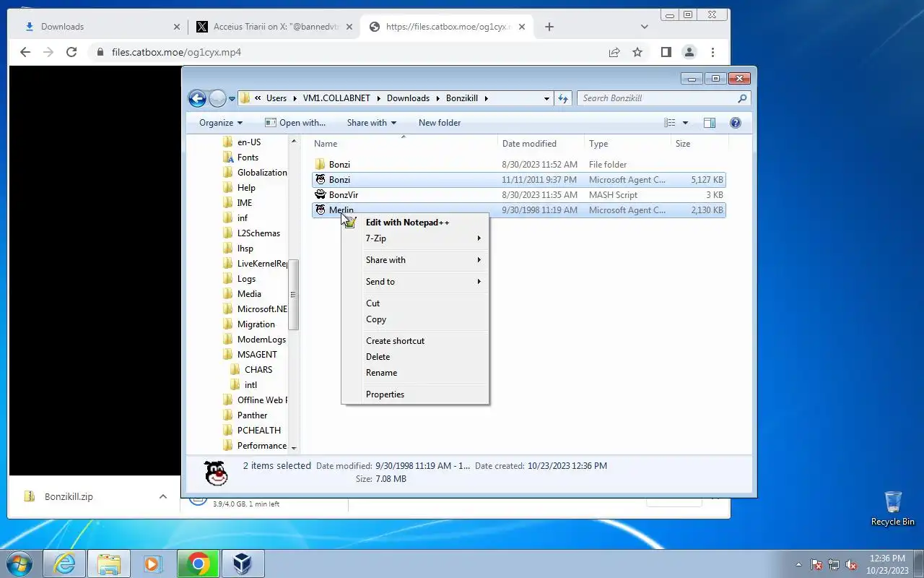924x578 pixels.
Task: Click the BonzVir MASH script icon
Action: tap(321, 195)
